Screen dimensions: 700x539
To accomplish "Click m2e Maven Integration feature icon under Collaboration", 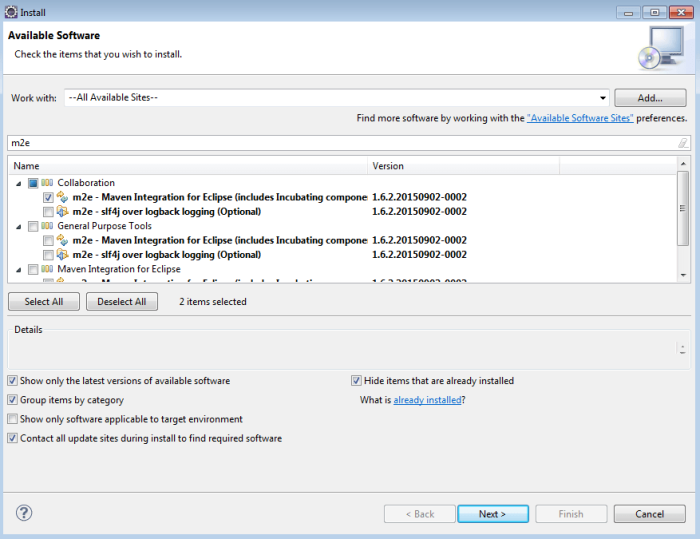I will pos(62,198).
